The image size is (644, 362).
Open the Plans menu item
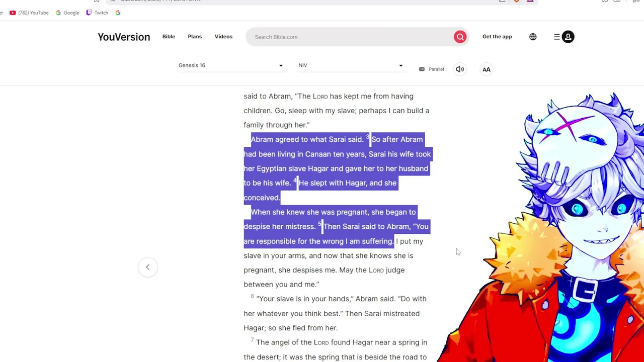[195, 37]
